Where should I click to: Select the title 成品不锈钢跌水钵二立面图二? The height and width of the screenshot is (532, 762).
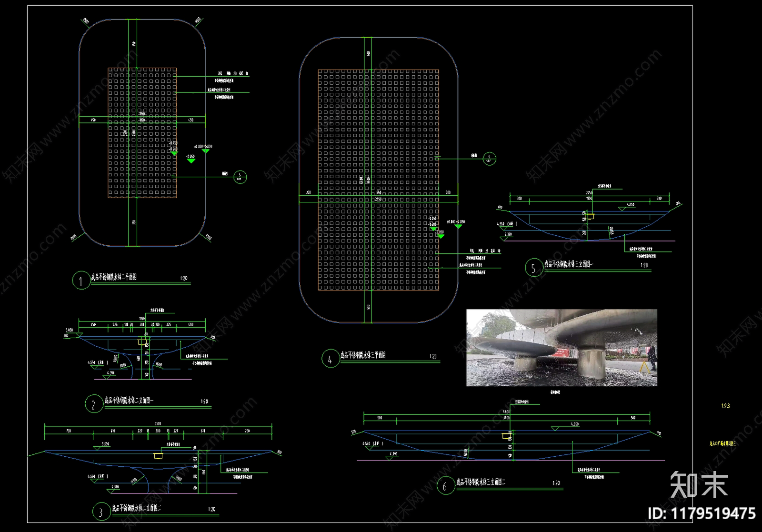point(137,508)
